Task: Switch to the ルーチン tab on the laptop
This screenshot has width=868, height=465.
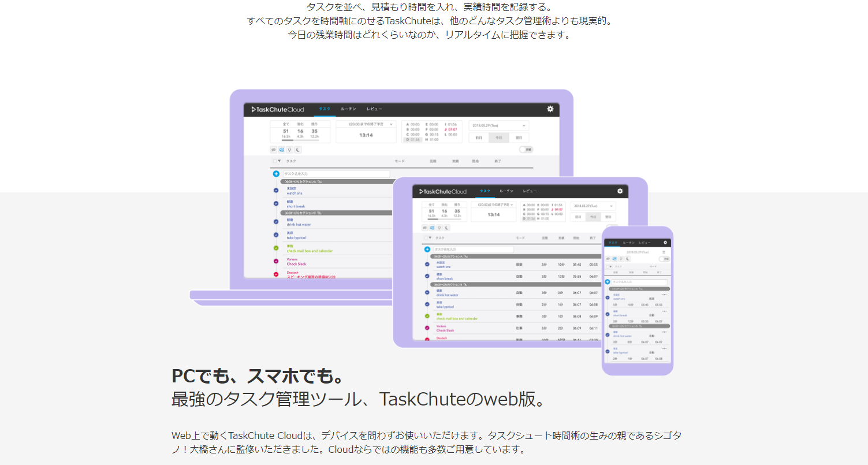Action: coord(348,109)
